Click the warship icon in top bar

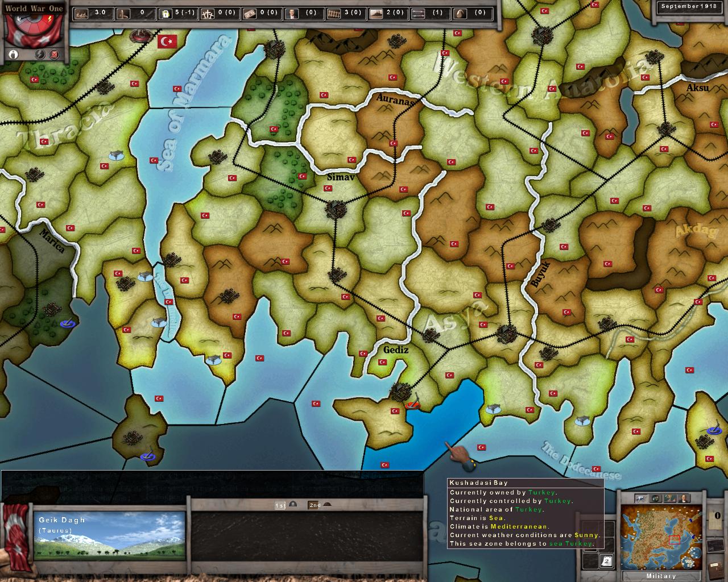(x=377, y=14)
